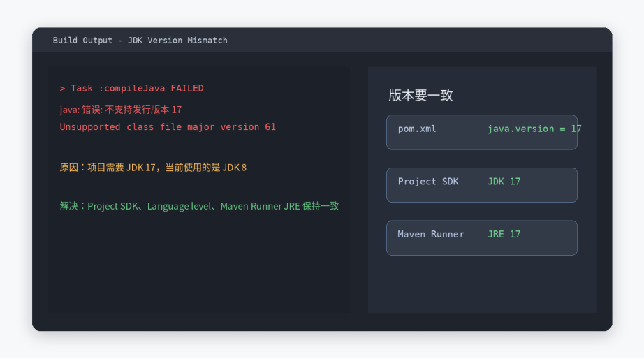Click the java.version = 17 value
The width and height of the screenshot is (644, 359).
point(534,129)
